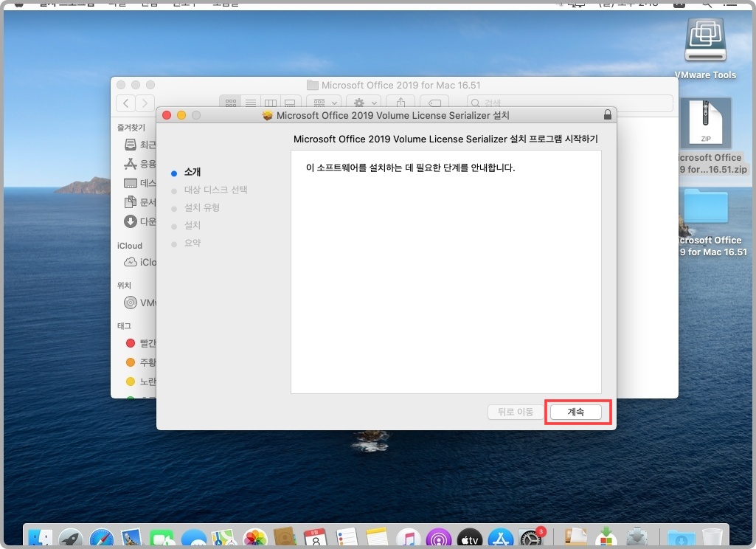This screenshot has height=549, width=756.
Task: Go back in the Finder window
Action: click(126, 103)
